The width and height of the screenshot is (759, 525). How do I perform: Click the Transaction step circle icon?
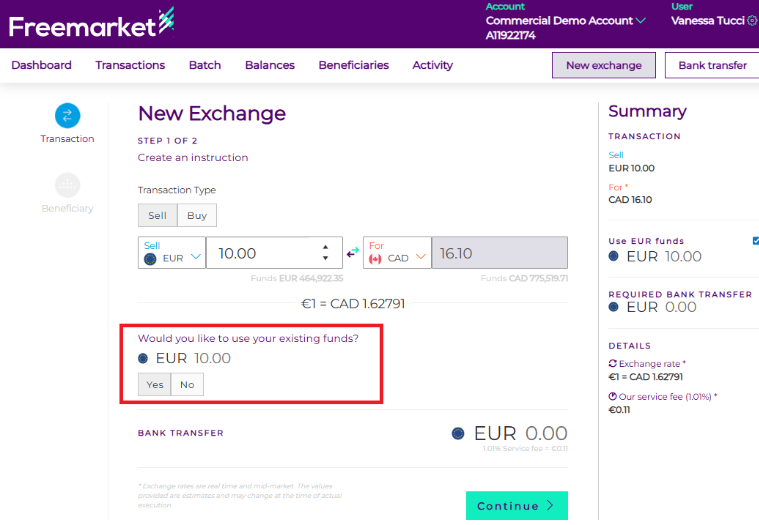click(67, 116)
